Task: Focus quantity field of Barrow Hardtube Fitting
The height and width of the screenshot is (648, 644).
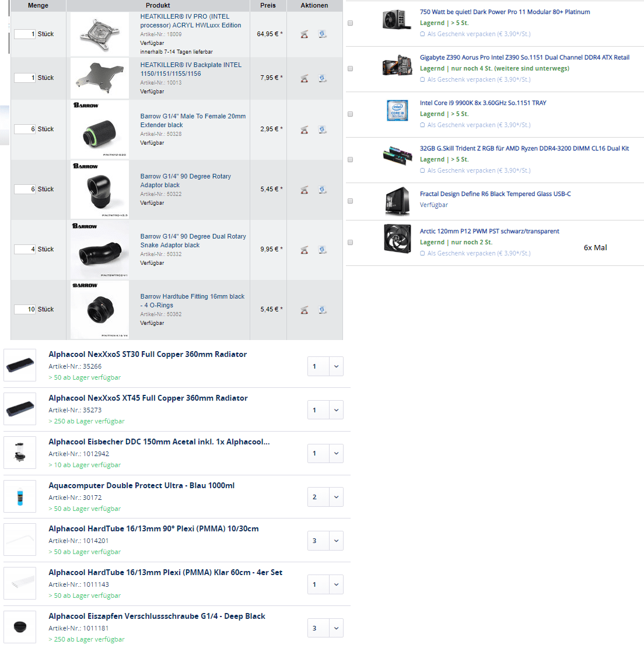Action: pos(25,309)
